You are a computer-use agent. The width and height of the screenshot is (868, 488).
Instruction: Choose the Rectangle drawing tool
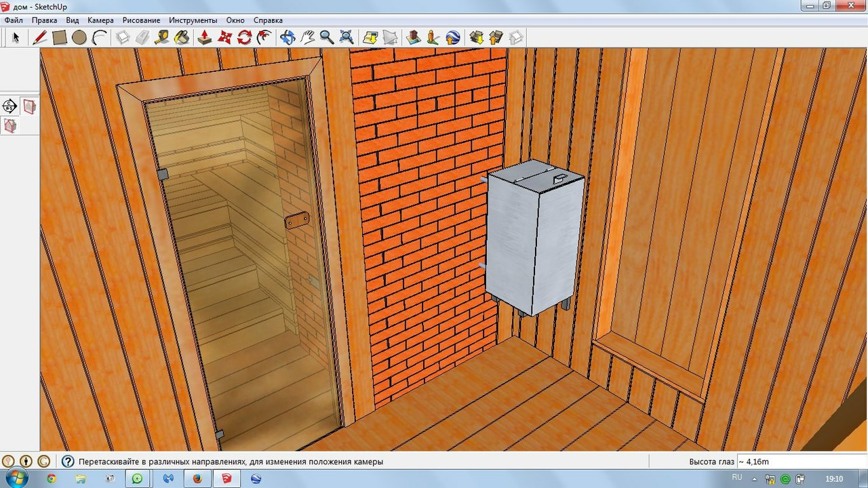point(60,37)
